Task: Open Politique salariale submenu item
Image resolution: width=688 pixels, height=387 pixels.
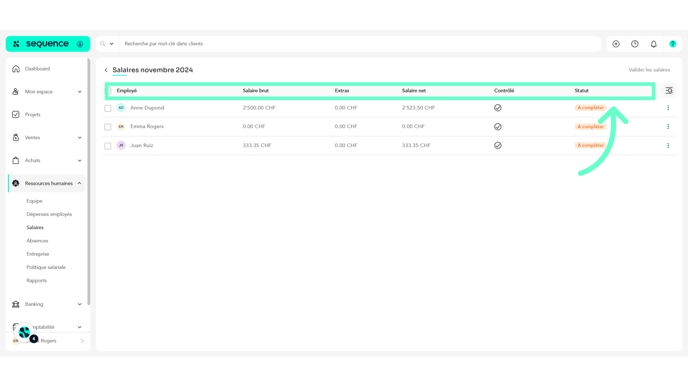Action: (46, 267)
